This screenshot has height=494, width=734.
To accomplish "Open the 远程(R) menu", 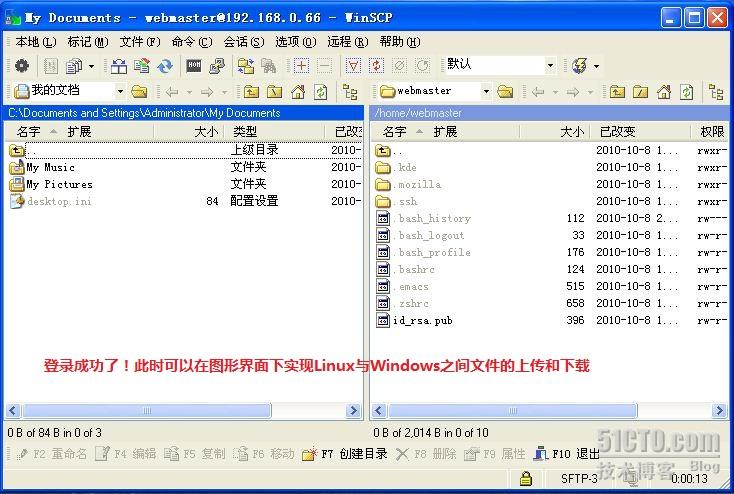I will (x=348, y=42).
